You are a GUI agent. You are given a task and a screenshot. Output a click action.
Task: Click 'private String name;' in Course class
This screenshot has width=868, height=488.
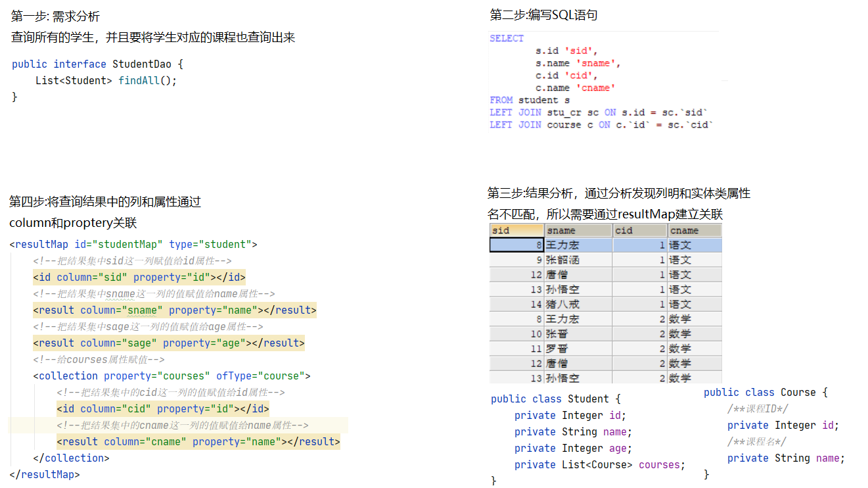[786, 458]
